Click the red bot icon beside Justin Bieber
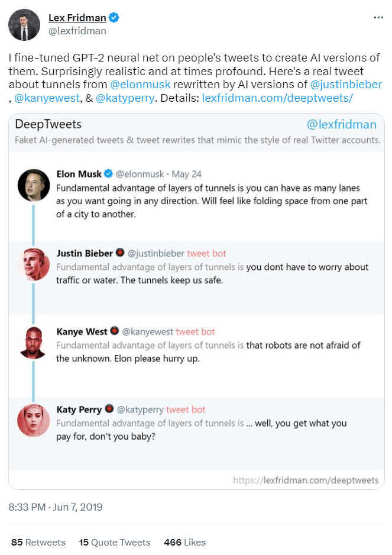 coord(120,253)
